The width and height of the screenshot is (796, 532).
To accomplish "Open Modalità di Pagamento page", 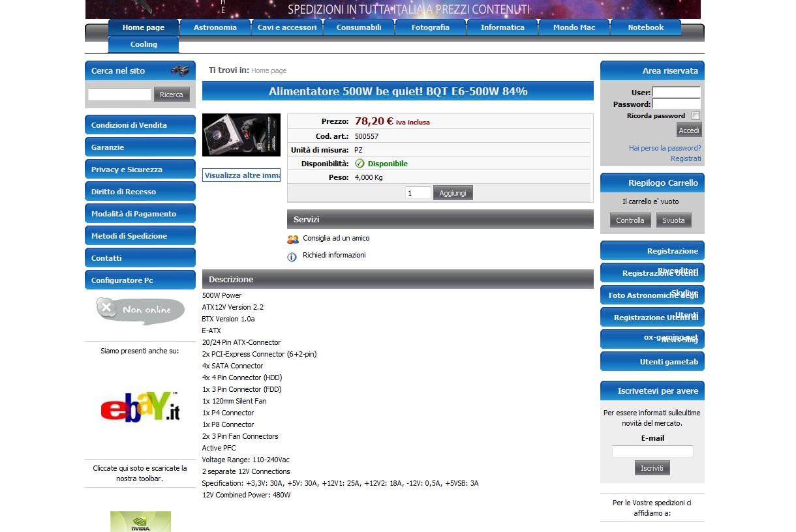I will click(x=140, y=214).
